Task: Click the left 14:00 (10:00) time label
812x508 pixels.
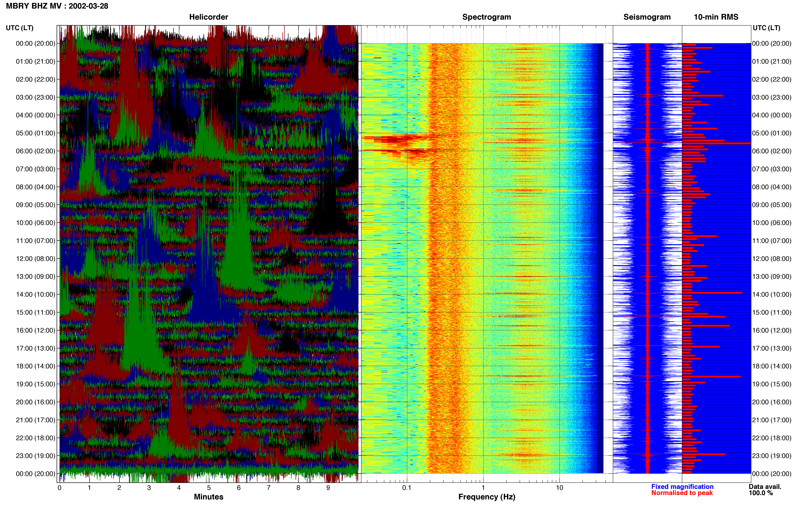Action: point(36,294)
